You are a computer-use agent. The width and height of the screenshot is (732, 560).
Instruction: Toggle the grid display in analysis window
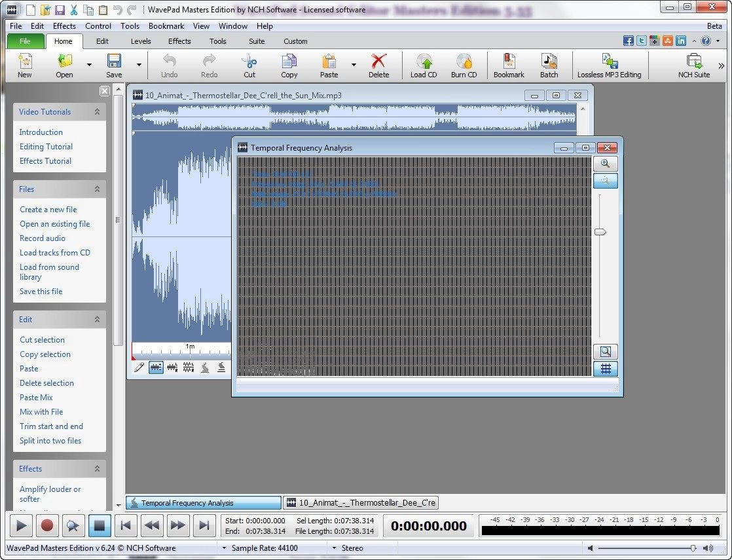[x=606, y=369]
